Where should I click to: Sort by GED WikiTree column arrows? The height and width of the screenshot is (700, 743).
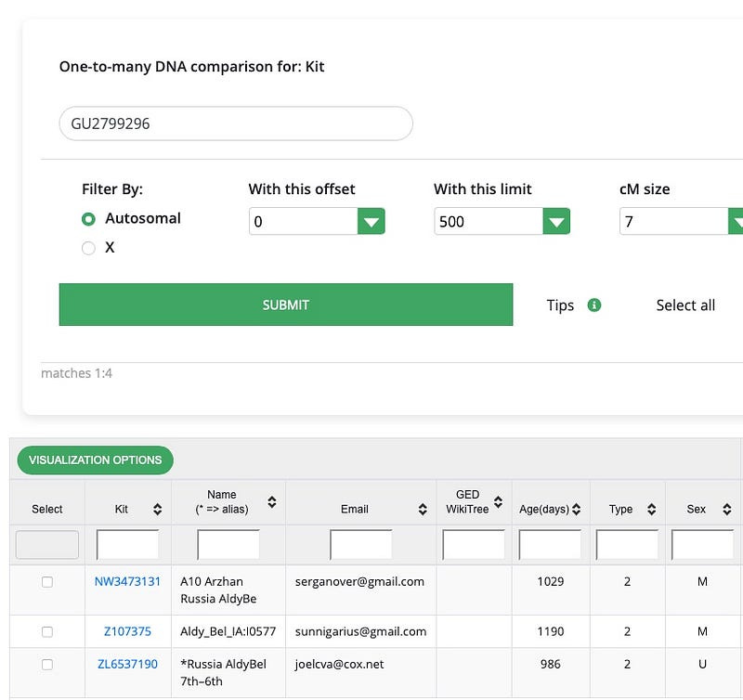point(498,502)
